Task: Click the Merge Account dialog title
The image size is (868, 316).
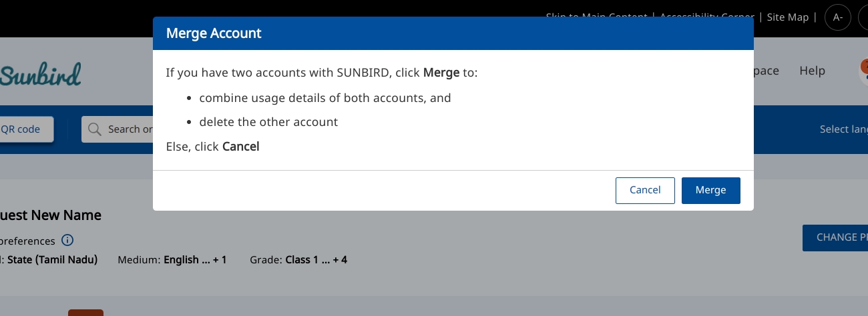Action: click(x=214, y=33)
